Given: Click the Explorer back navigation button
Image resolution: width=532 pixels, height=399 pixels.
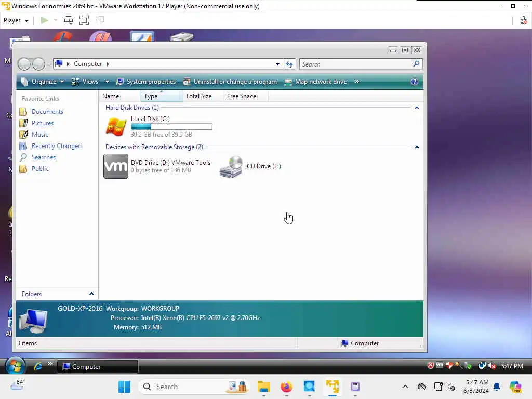Looking at the screenshot, I should [x=24, y=64].
